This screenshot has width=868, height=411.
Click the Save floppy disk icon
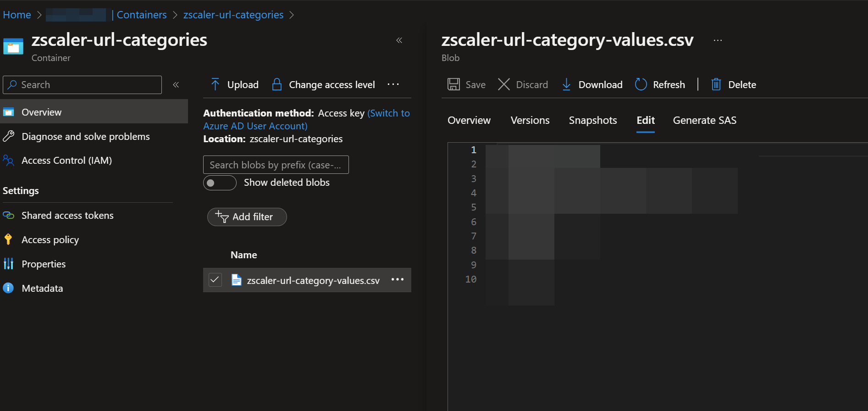[x=453, y=84]
